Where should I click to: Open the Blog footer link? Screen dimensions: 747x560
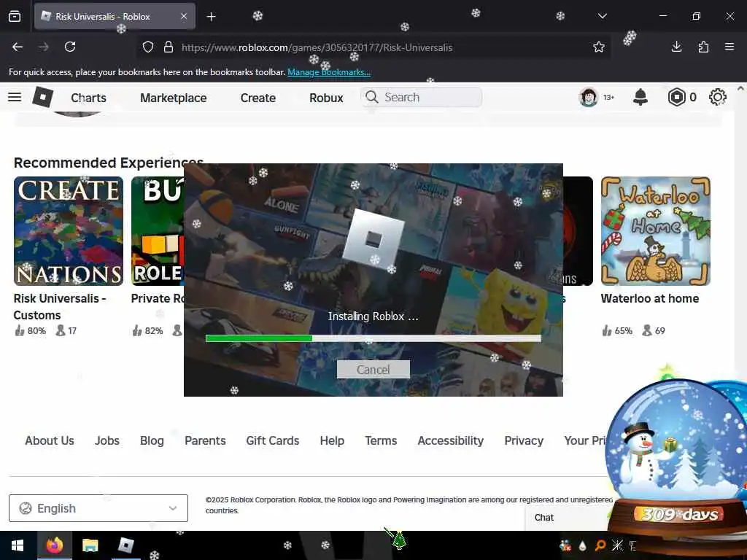152,440
